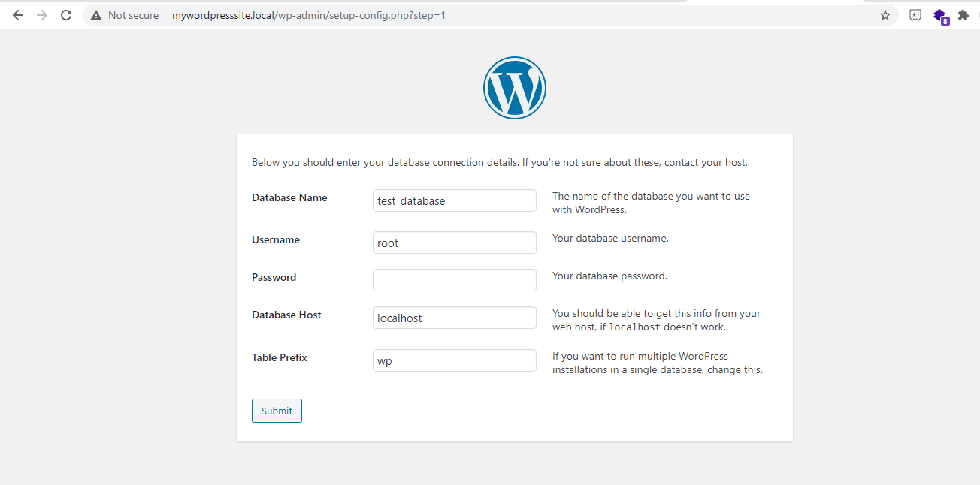Click the Database Host label
Screen dimensions: 980x485
point(286,315)
